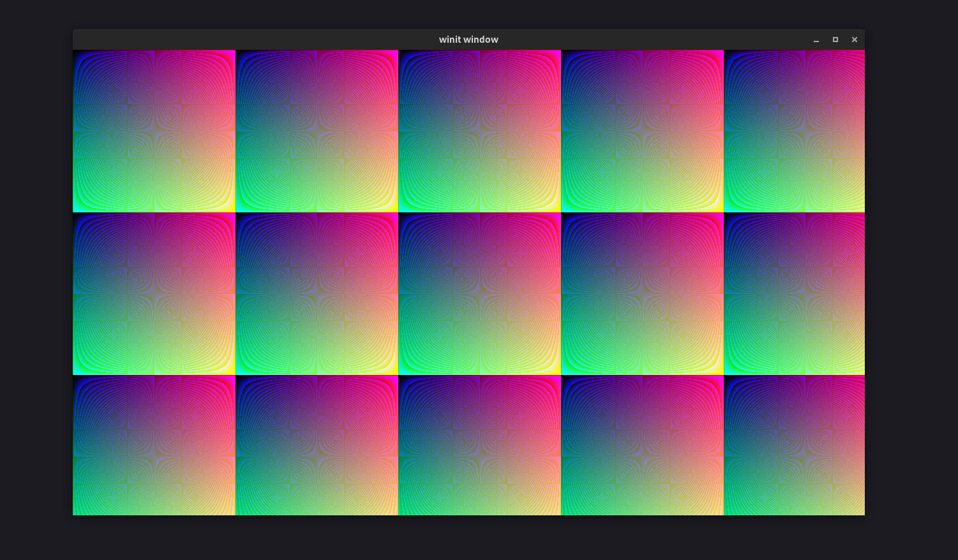958x560 pixels.
Task: Click the second tile in the middle row
Action: pos(317,293)
